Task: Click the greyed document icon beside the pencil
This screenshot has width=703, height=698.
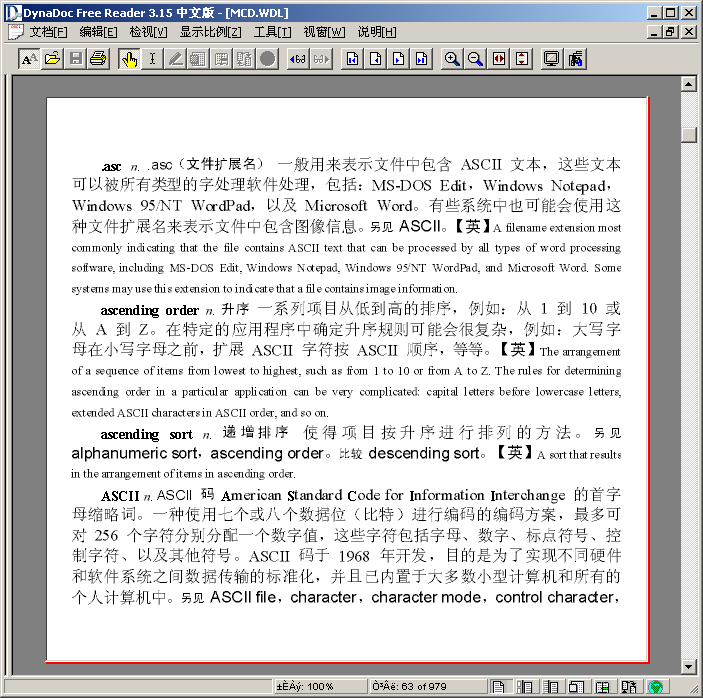Action: [x=198, y=59]
